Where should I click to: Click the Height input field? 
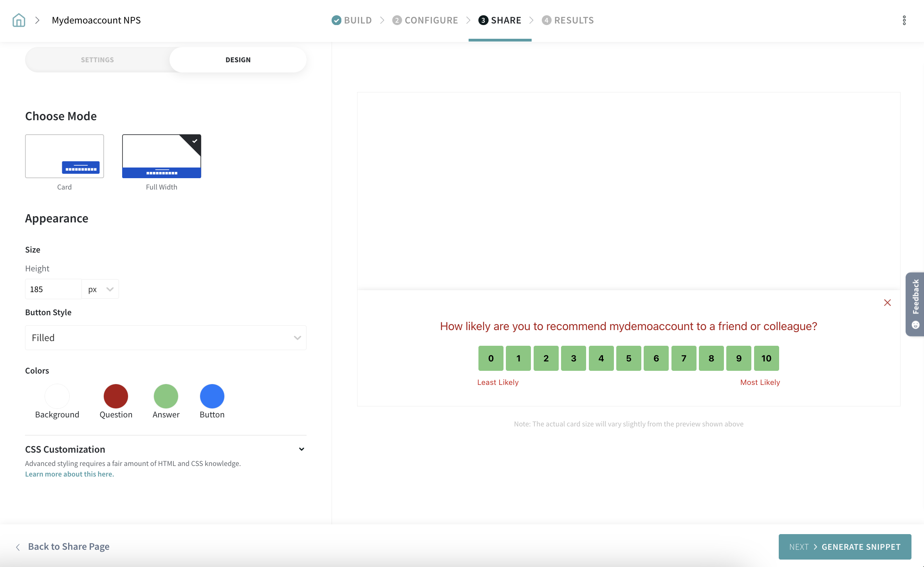(x=53, y=289)
